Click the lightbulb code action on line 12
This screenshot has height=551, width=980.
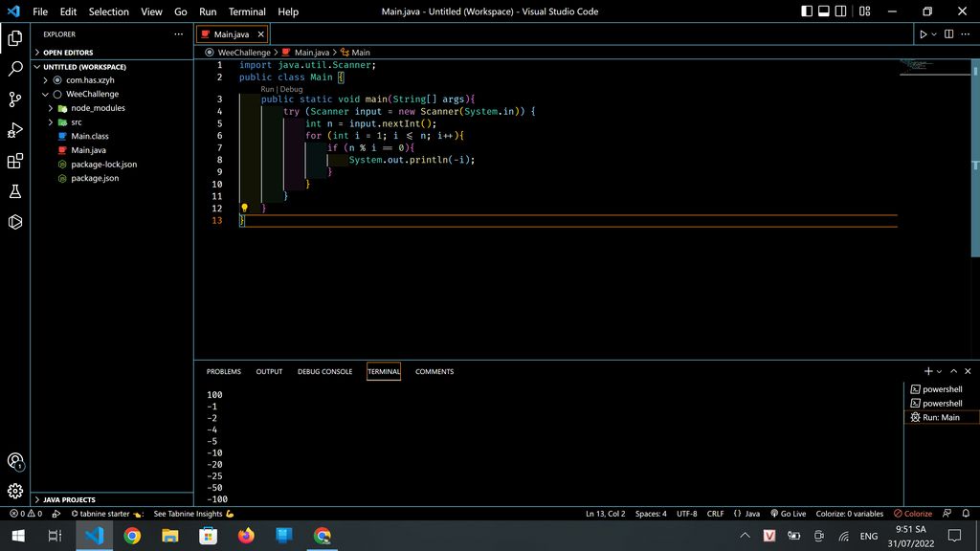[244, 208]
